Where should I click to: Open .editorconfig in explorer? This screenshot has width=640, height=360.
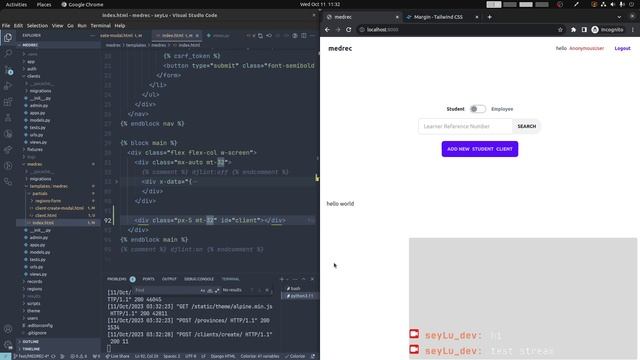point(40,326)
